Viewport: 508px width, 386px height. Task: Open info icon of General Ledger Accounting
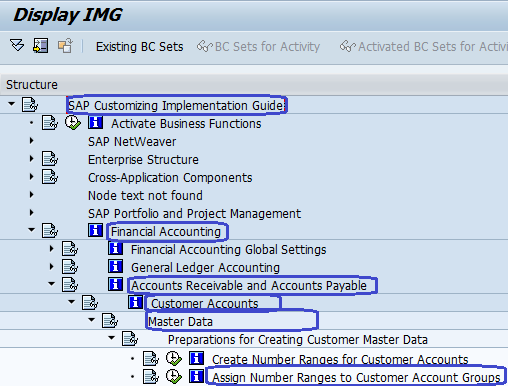[115, 266]
